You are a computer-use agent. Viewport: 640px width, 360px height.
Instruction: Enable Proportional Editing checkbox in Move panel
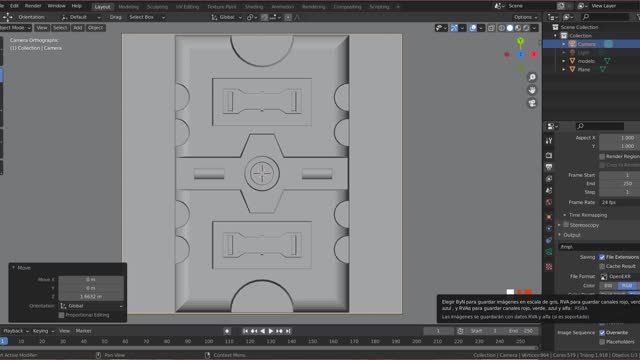pyautogui.click(x=62, y=315)
